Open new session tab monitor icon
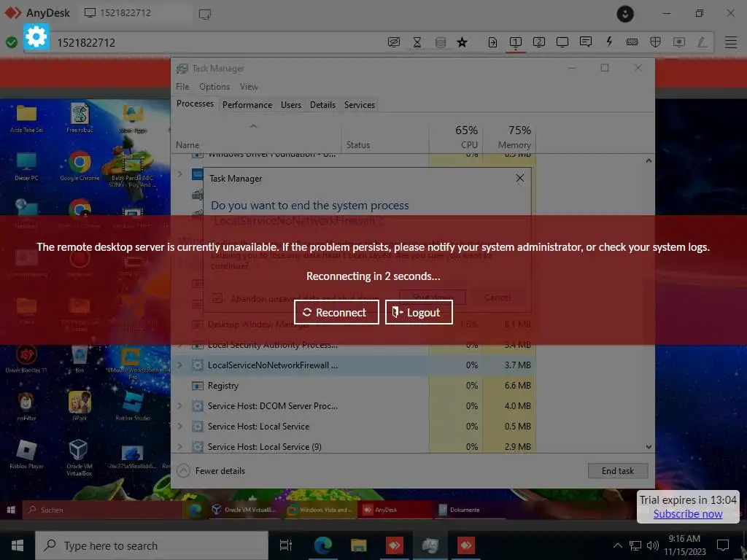747x560 pixels. pyautogui.click(x=205, y=15)
